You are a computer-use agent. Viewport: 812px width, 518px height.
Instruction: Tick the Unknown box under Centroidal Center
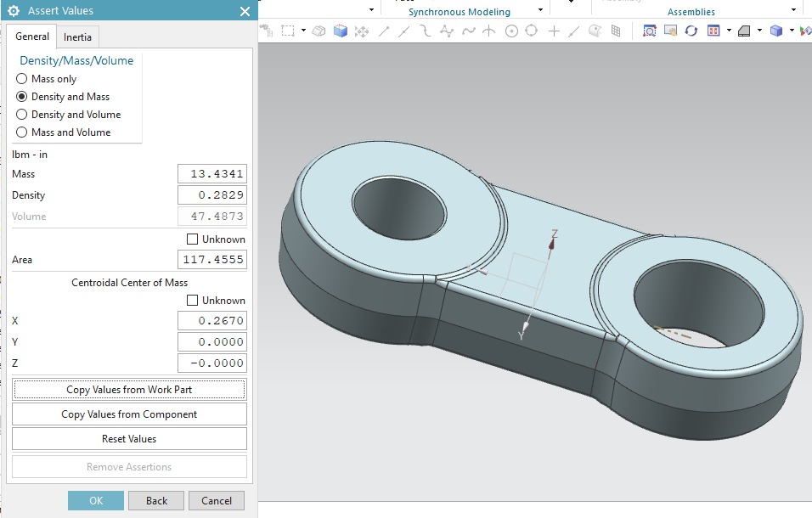coord(192,301)
